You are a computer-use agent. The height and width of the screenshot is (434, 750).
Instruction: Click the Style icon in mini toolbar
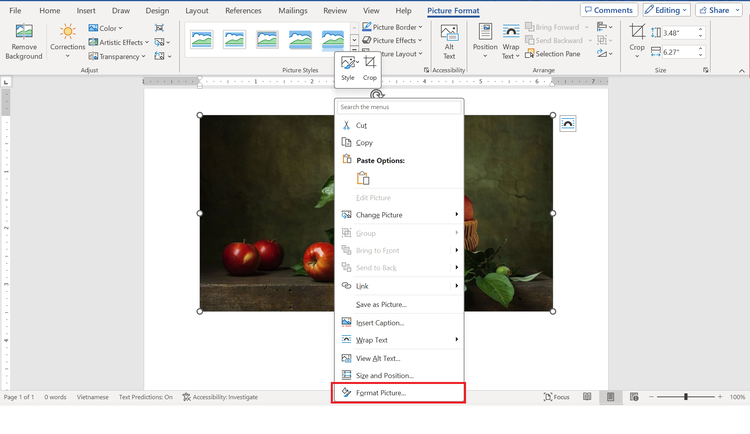(x=348, y=63)
